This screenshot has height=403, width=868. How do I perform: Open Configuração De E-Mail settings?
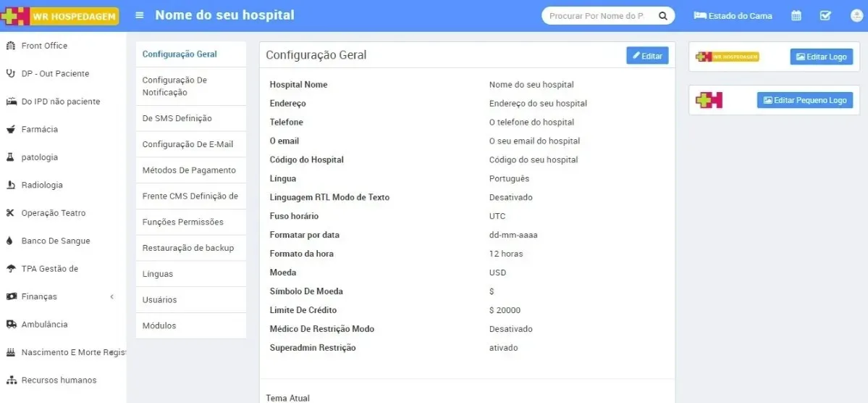(x=191, y=144)
